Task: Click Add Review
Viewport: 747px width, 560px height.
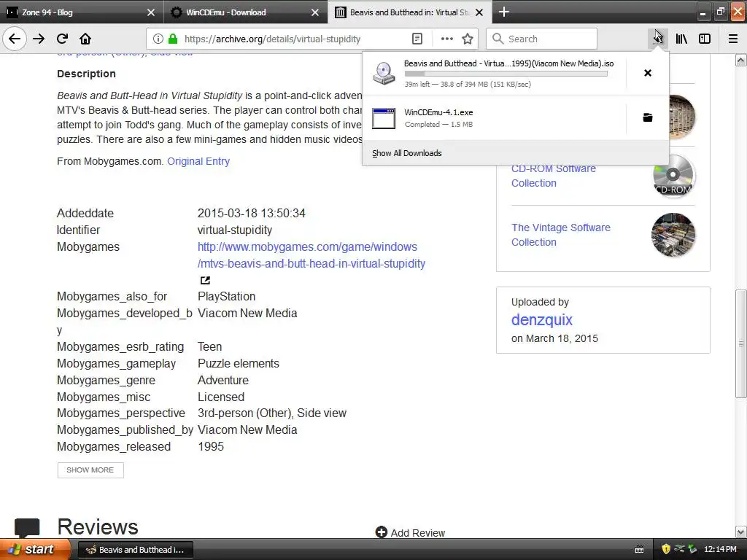Action: point(410,532)
